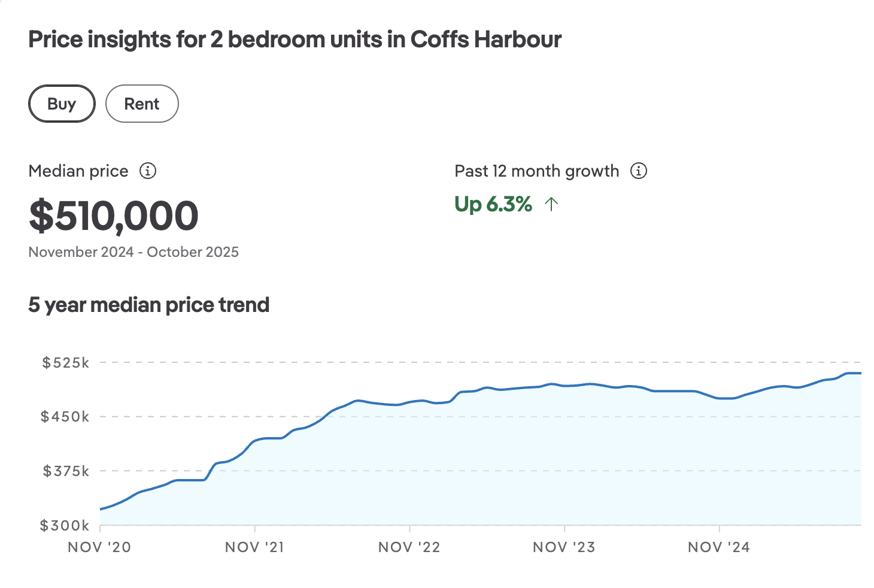Image resolution: width=874 pixels, height=588 pixels.
Task: Click the $300k y-axis label
Action: pos(65,526)
